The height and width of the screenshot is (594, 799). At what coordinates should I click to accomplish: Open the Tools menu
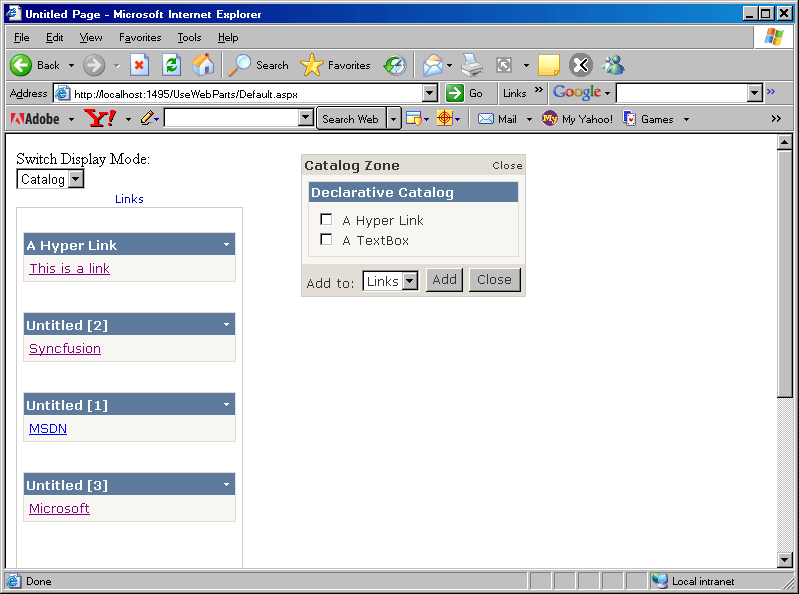189,37
